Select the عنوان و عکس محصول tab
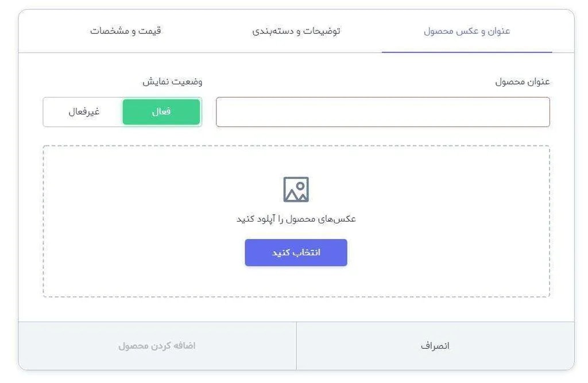This screenshot has width=588, height=383. pos(467,31)
